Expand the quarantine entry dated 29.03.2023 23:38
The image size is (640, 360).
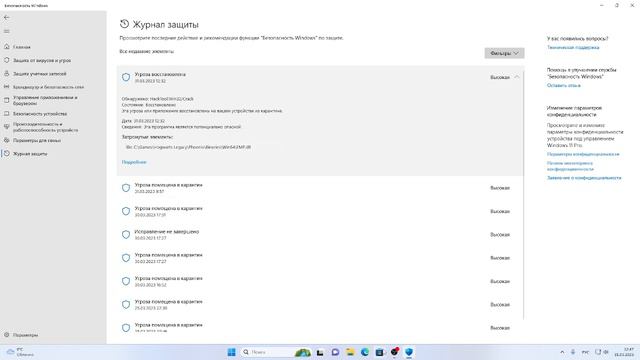[x=320, y=304]
